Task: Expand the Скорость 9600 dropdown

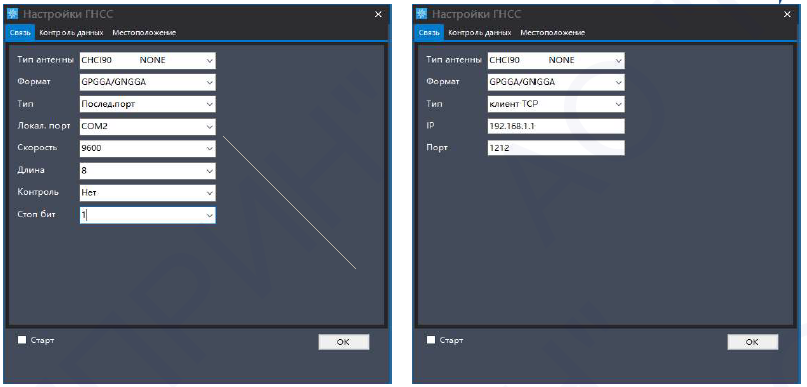Action: click(x=209, y=149)
